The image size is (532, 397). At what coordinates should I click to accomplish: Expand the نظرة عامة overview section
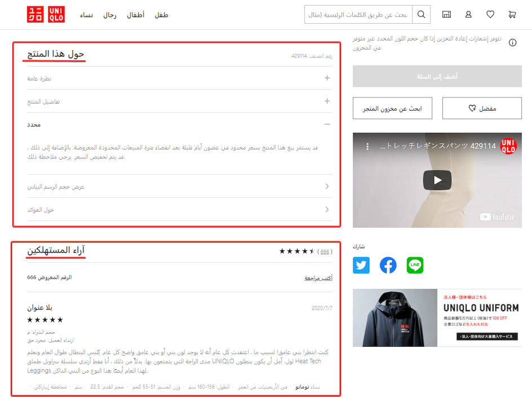pyautogui.click(x=179, y=78)
